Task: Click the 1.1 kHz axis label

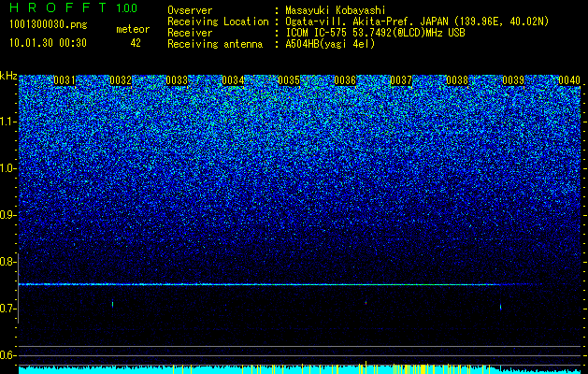Action: click(x=8, y=122)
